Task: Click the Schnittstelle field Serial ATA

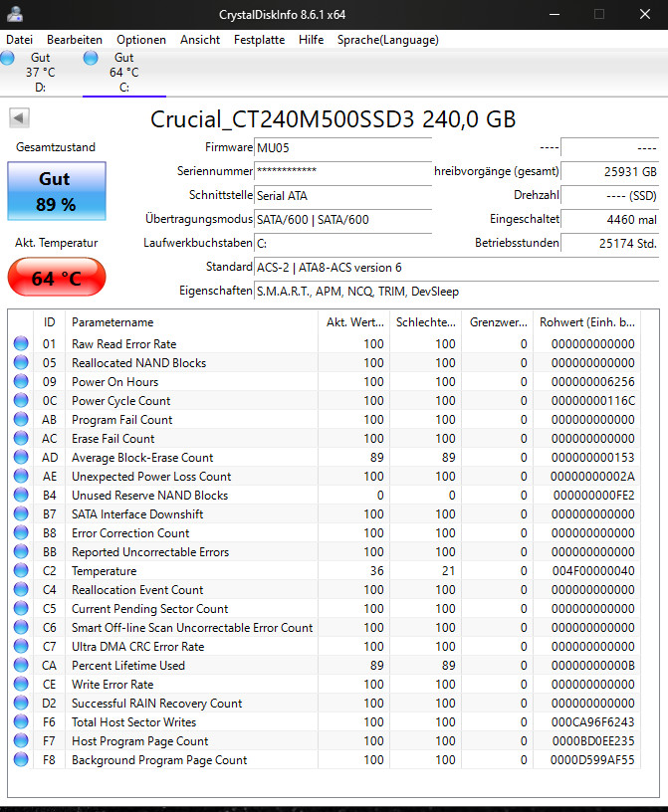Action: (342, 196)
